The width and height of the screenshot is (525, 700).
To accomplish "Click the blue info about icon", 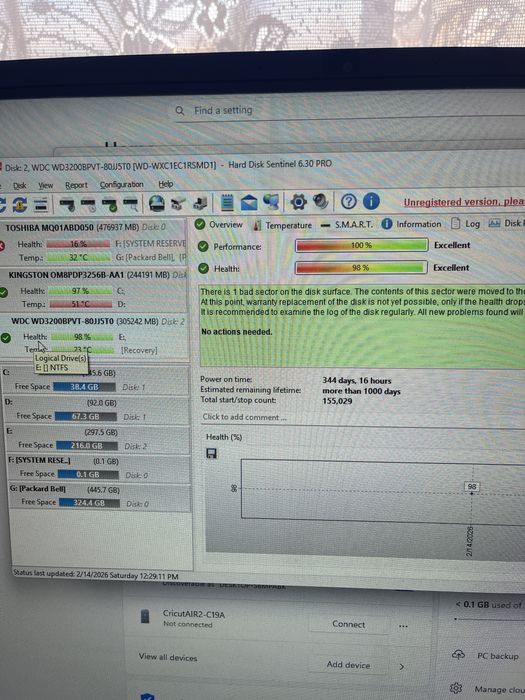I will (x=371, y=201).
